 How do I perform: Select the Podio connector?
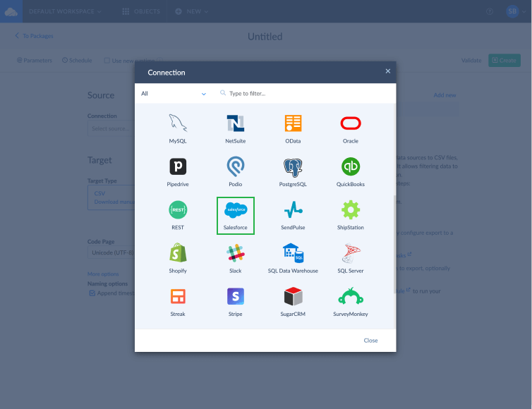tap(236, 172)
